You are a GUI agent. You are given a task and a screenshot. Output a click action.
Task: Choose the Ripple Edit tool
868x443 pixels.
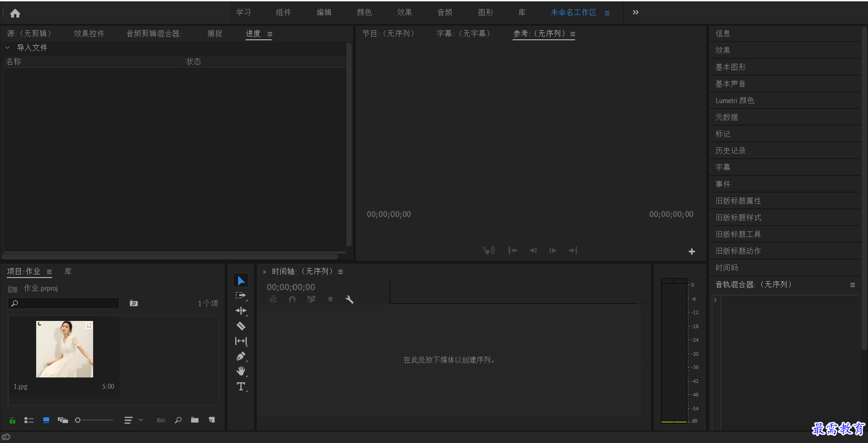[241, 311]
